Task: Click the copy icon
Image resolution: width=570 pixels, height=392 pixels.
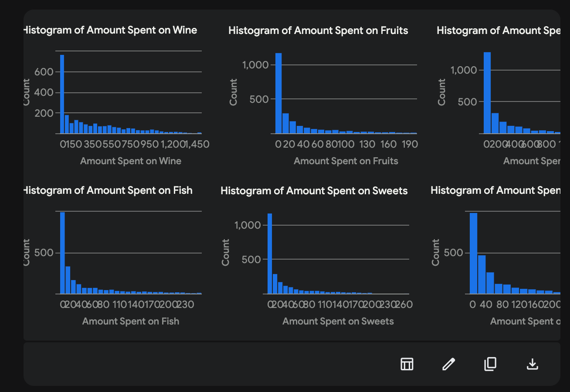Action: click(x=490, y=364)
